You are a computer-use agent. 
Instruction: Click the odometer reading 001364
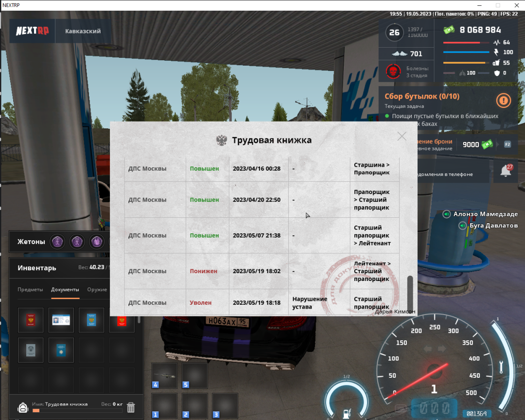point(476,414)
